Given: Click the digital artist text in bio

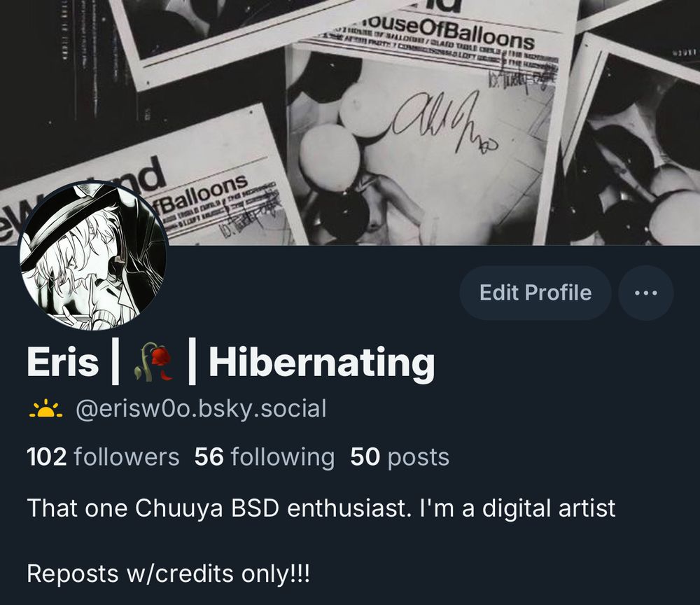Looking at the screenshot, I should (549, 508).
